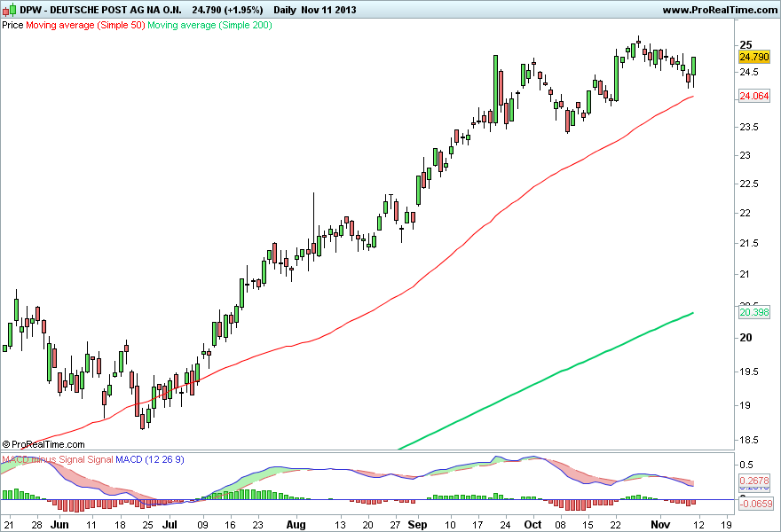Click the 18.5 price axis label
This screenshot has height=532, width=781.
[749, 440]
